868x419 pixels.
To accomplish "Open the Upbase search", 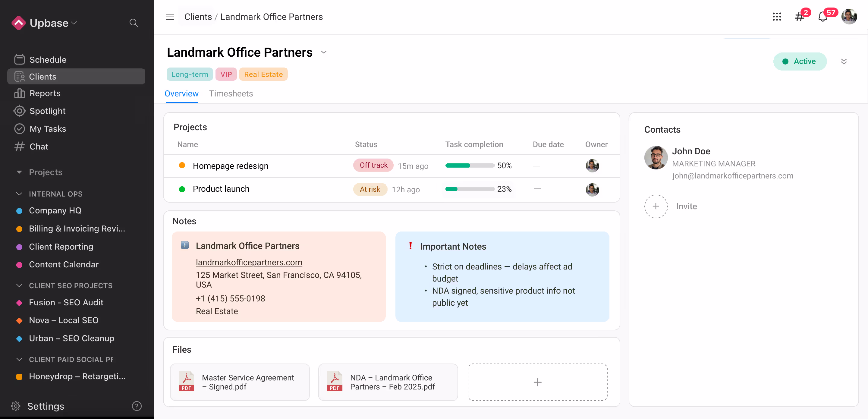I will pos(134,23).
